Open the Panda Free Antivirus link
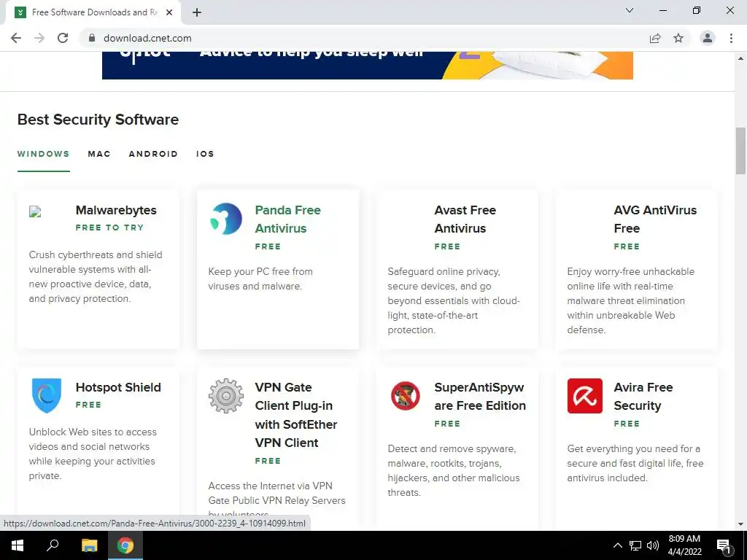 [287, 219]
